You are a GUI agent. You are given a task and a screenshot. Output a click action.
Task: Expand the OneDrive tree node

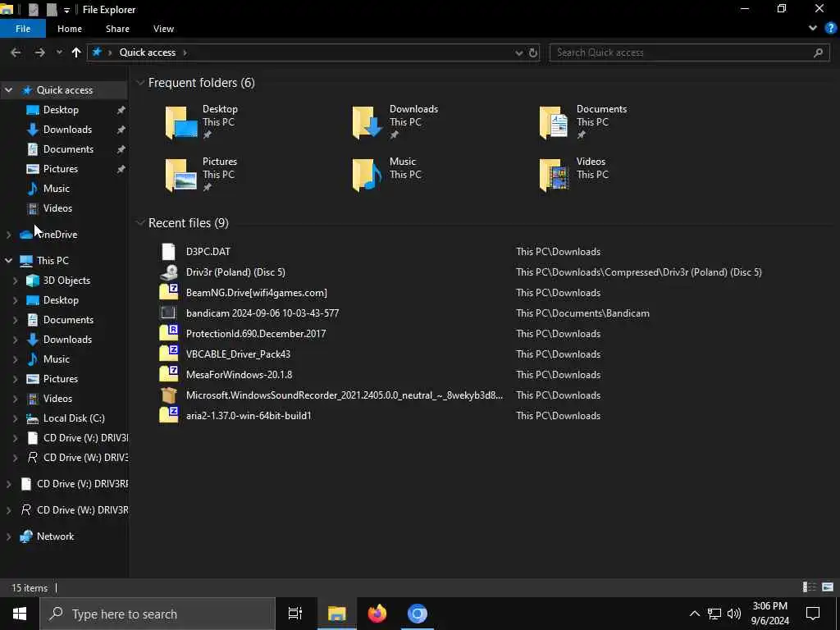tap(8, 235)
